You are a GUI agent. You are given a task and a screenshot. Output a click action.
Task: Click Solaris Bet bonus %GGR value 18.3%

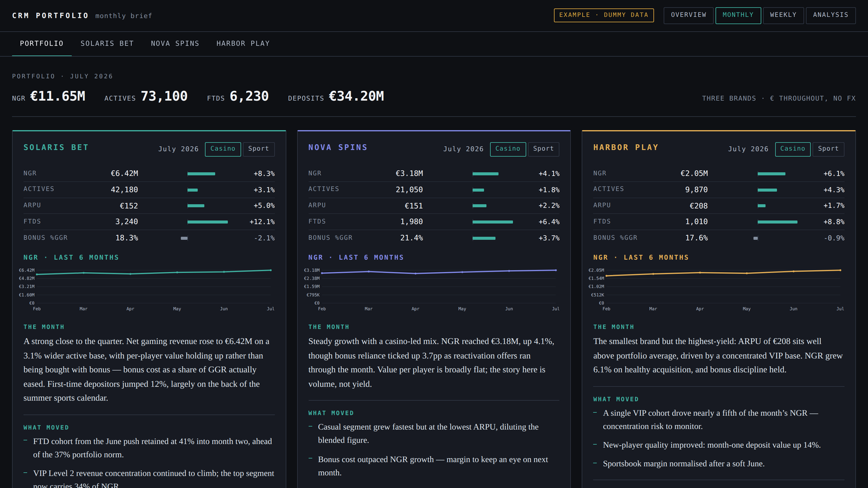coord(126,238)
